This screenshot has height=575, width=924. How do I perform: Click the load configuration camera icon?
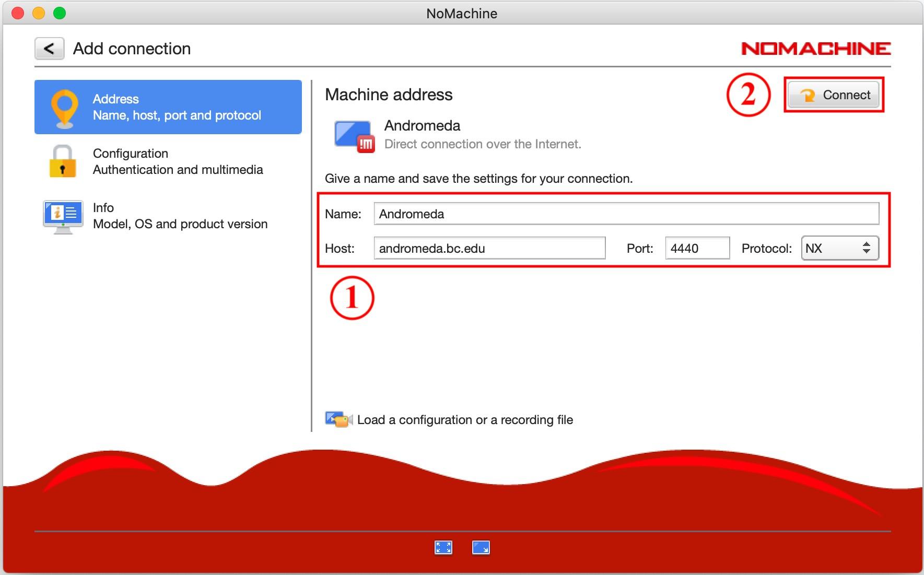coord(337,419)
